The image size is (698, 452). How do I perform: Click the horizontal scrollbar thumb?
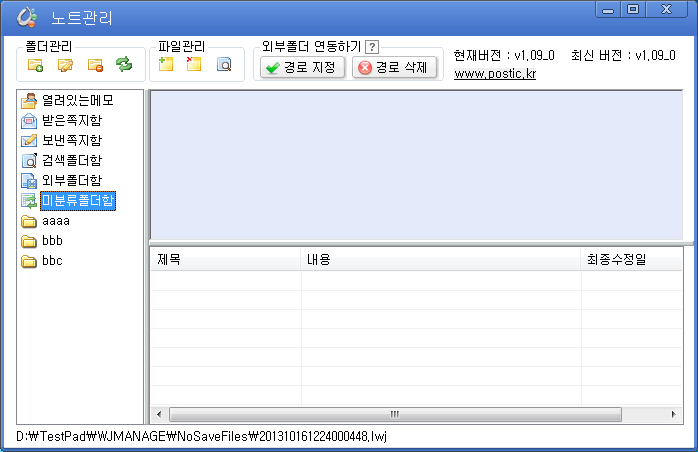tap(395, 415)
